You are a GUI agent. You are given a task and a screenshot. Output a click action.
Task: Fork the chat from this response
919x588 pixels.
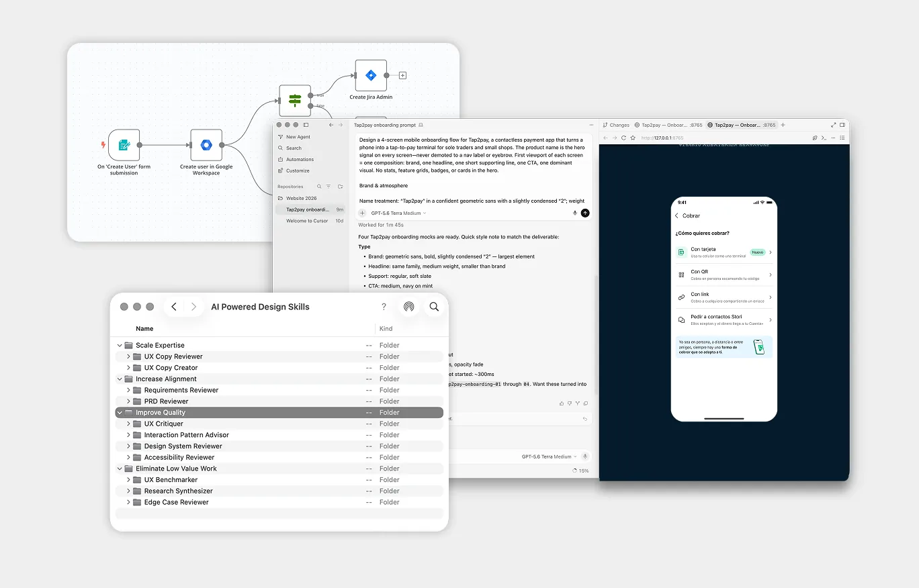[578, 403]
